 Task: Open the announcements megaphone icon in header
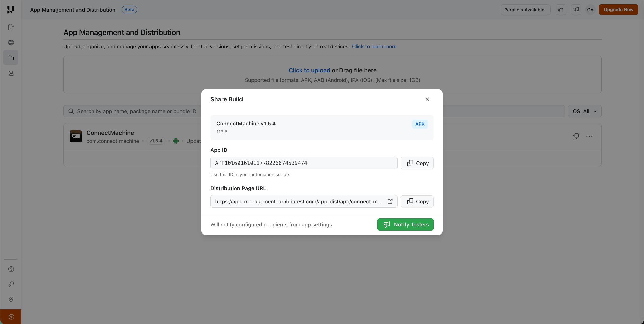tap(576, 10)
